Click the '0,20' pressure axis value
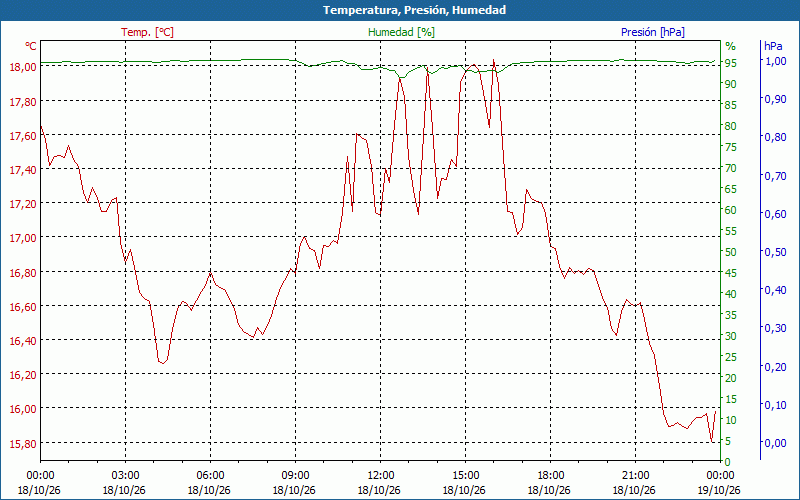This screenshot has height=500, width=800. [x=776, y=366]
